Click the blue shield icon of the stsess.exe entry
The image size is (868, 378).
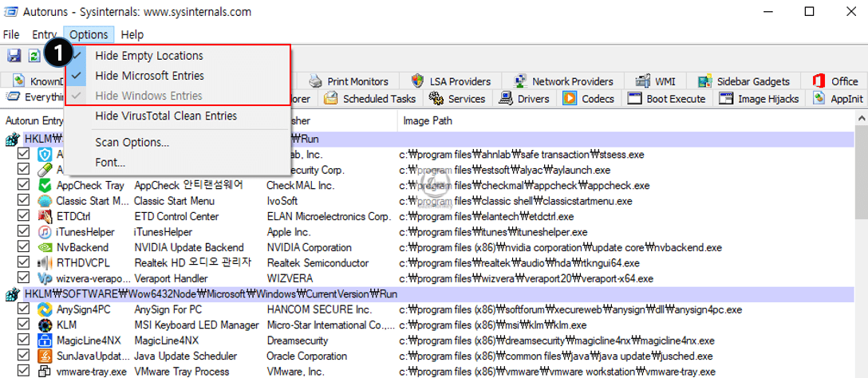[x=45, y=155]
